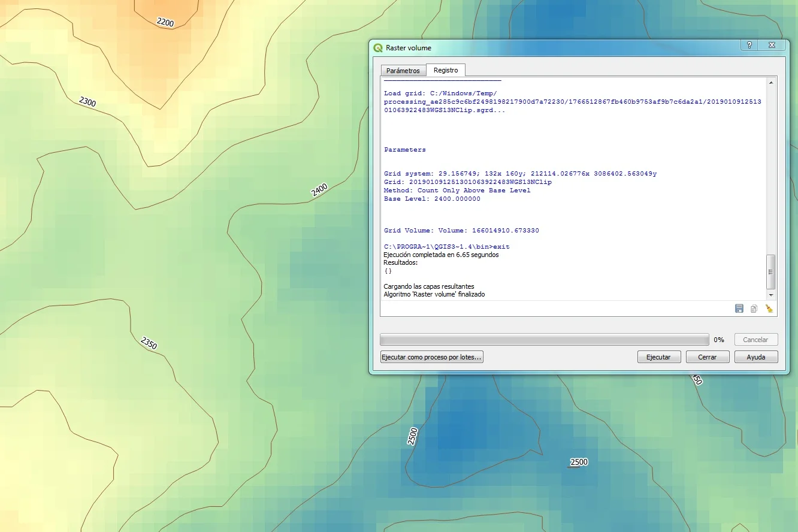Click the 2200 contour label on map

pyautogui.click(x=165, y=22)
